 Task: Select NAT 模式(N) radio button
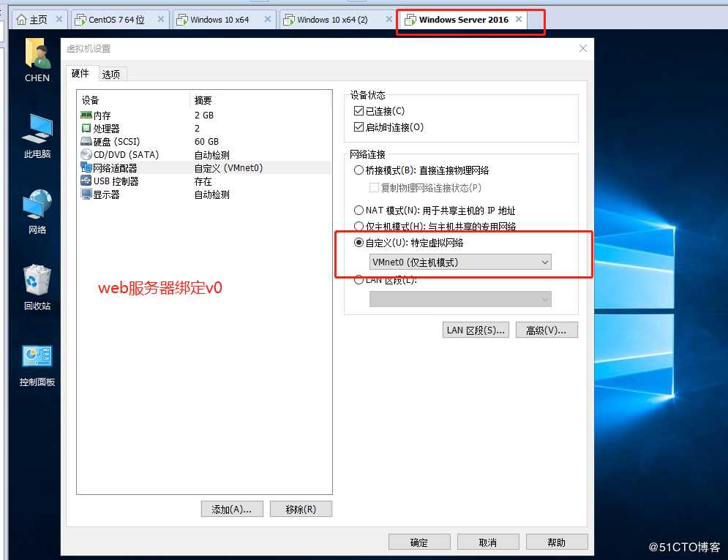[x=359, y=210]
